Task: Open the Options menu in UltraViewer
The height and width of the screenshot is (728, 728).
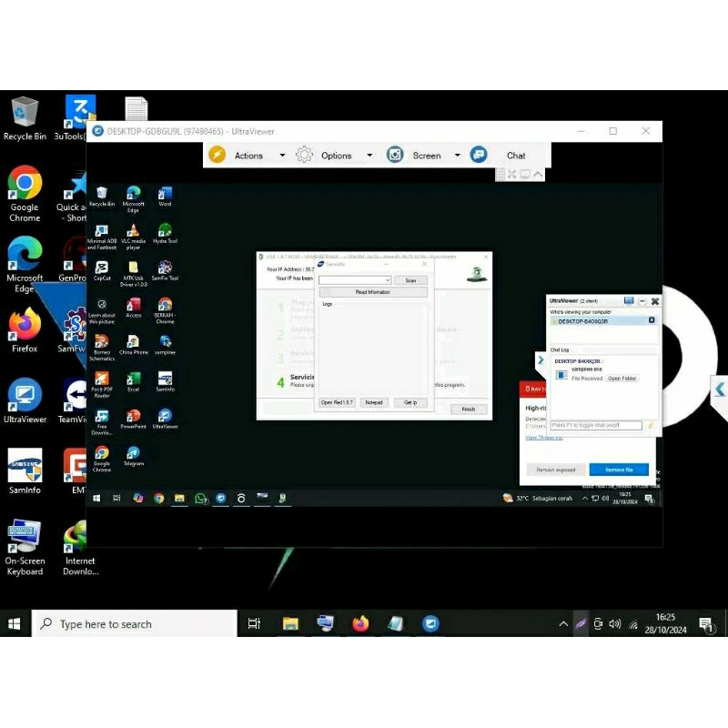Action: tap(337, 155)
